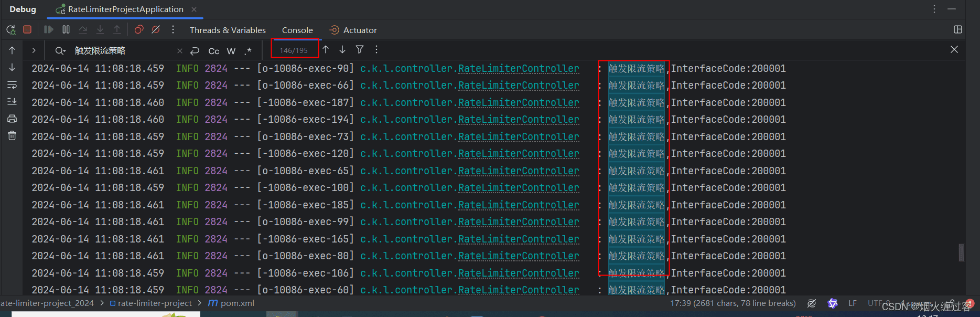
Task: Click highlighted match in exec-99 row
Action: [637, 222]
